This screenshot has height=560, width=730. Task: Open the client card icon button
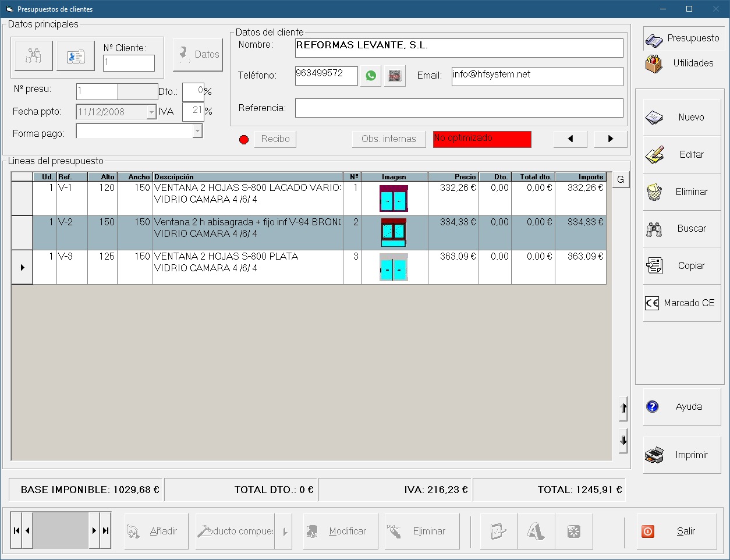pyautogui.click(x=76, y=56)
